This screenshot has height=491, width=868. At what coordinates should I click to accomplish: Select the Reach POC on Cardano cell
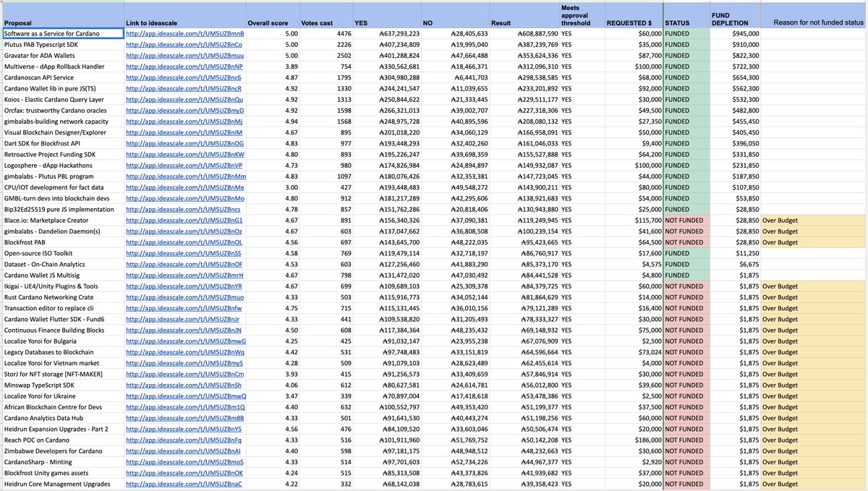61,440
